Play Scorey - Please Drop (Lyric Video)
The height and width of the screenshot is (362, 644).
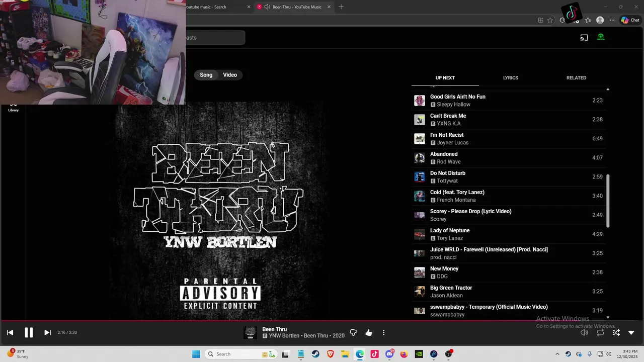pyautogui.click(x=508, y=215)
